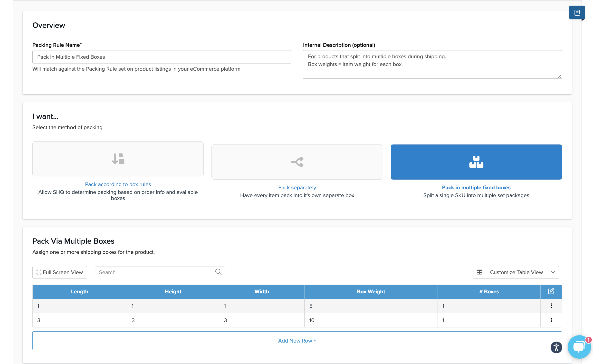The image size is (593, 364).
Task: Click Add New Row +
Action: point(297,341)
